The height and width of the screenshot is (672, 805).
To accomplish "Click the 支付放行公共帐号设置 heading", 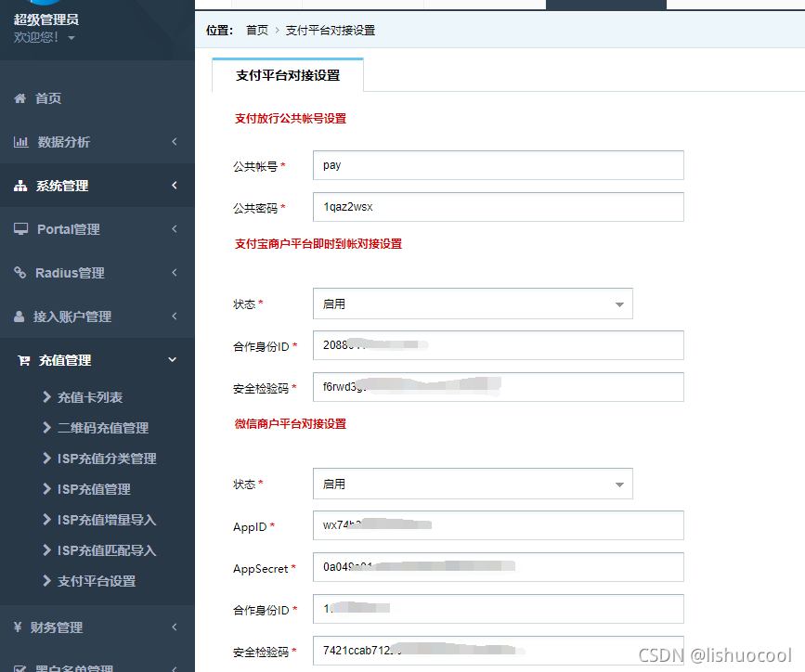I will pos(291,119).
